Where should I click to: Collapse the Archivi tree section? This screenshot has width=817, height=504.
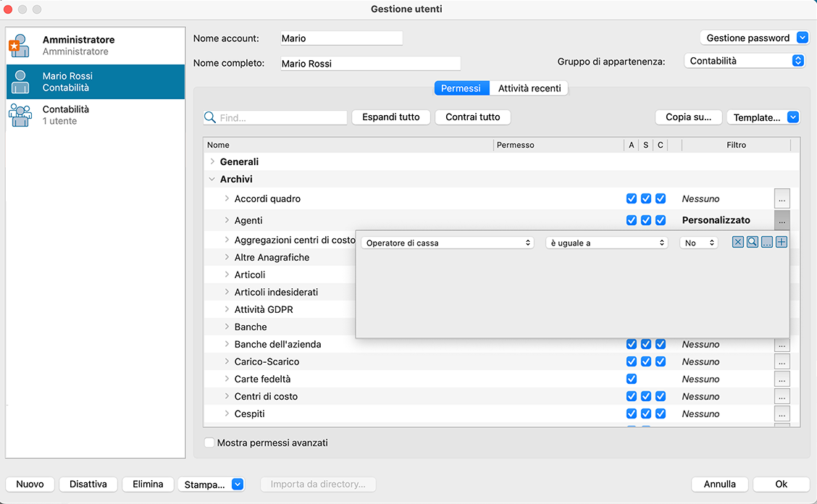(212, 180)
